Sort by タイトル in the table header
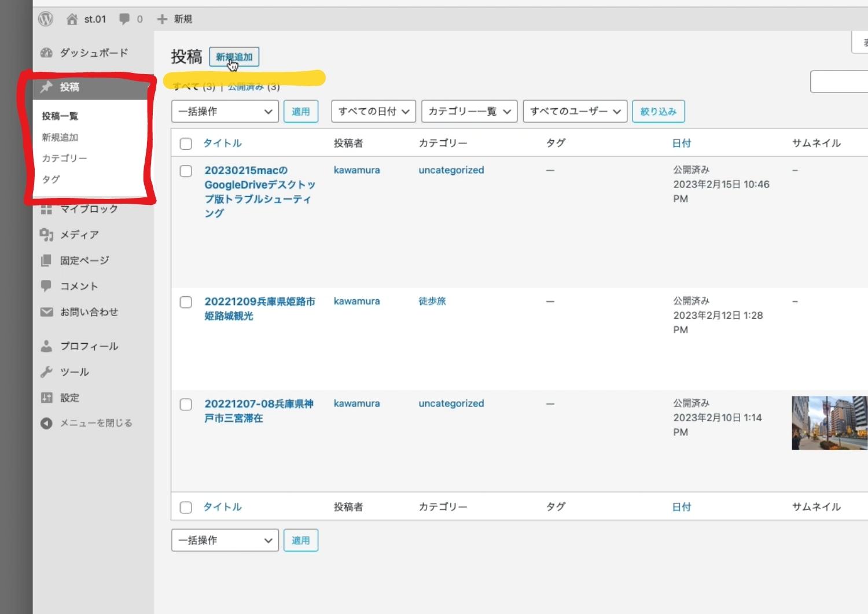 [x=222, y=143]
